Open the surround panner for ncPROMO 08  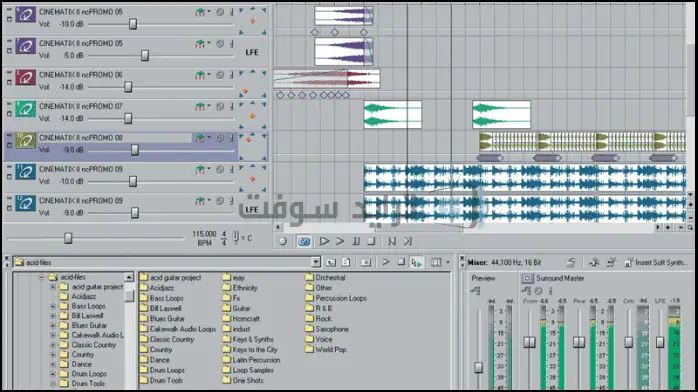[x=252, y=146]
